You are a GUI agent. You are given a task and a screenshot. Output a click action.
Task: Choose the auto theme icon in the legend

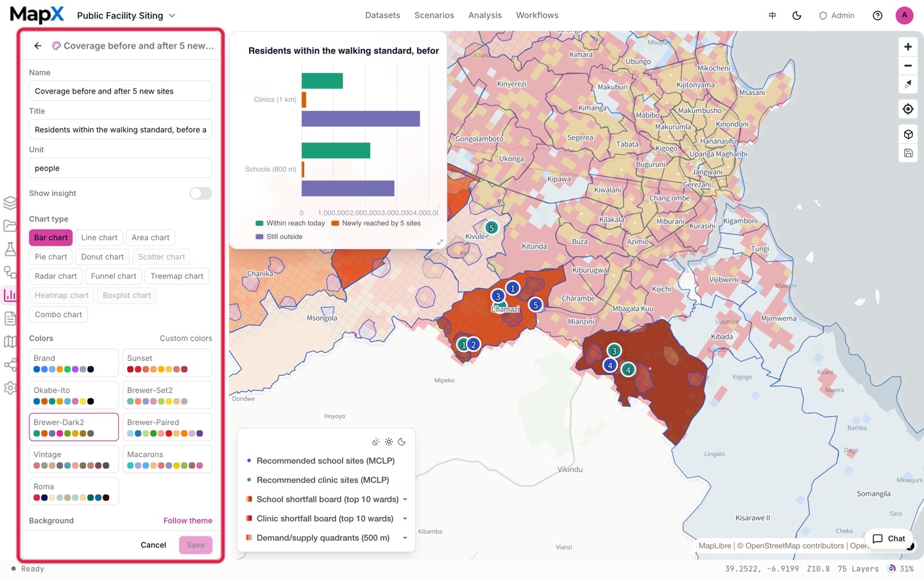pyautogui.click(x=376, y=442)
